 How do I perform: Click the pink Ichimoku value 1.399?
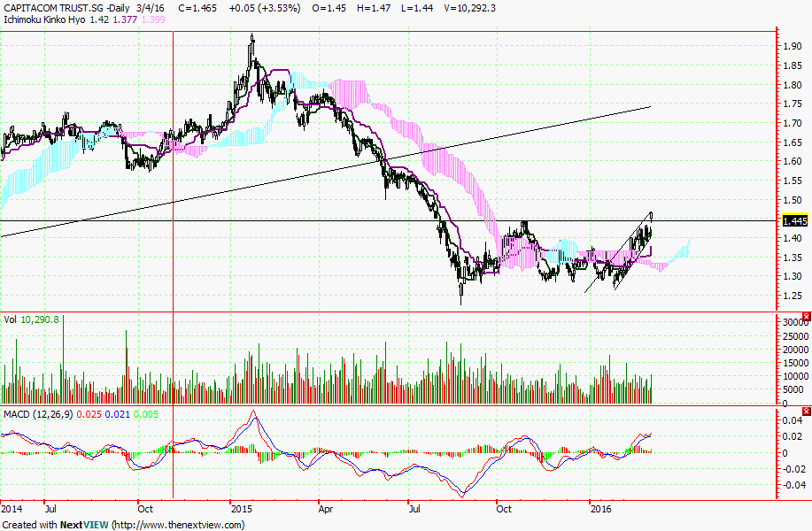(153, 19)
